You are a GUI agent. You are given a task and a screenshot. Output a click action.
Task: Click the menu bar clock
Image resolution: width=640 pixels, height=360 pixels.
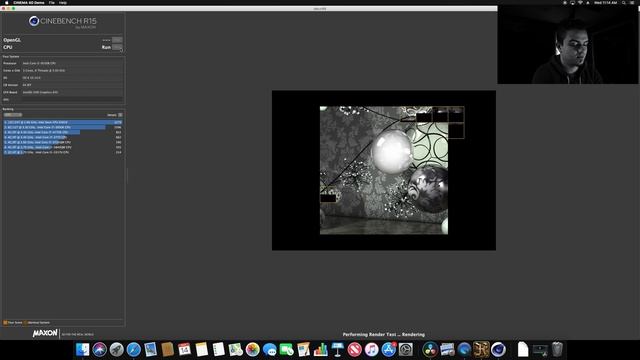pyautogui.click(x=605, y=2)
